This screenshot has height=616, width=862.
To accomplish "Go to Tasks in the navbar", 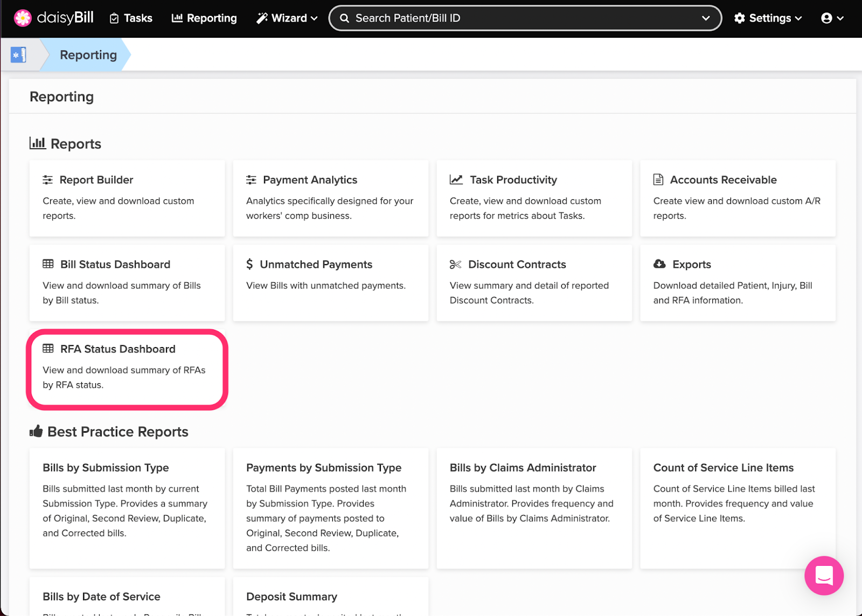I will click(x=131, y=18).
